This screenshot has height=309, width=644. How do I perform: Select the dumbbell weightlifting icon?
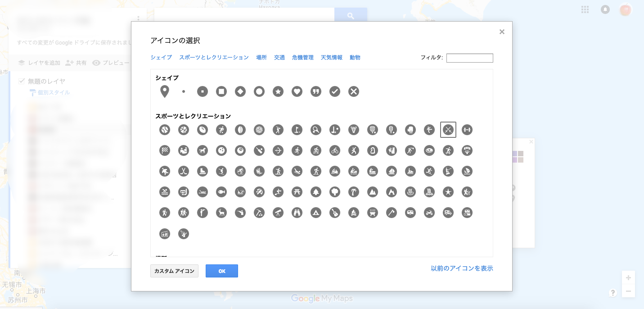click(467, 130)
